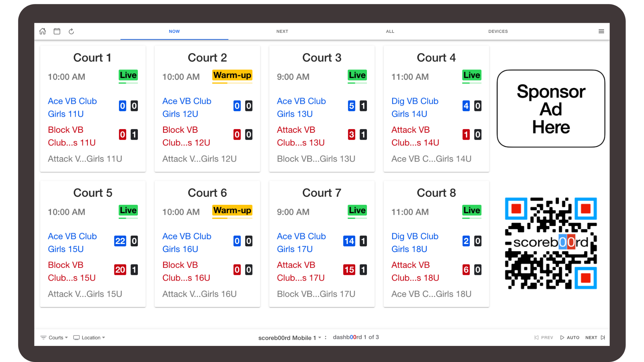Click work team Attack V...Girls 16U

point(200,294)
